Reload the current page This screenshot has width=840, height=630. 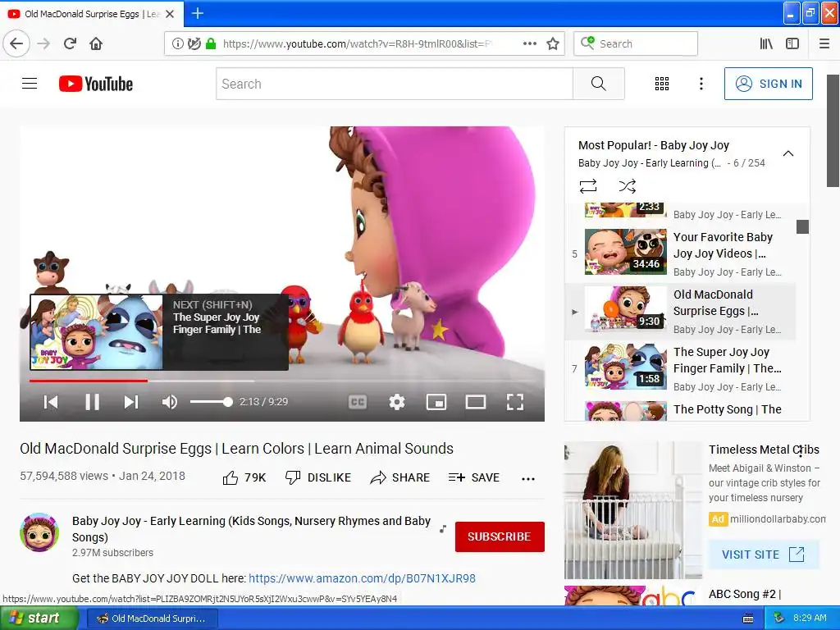point(71,43)
